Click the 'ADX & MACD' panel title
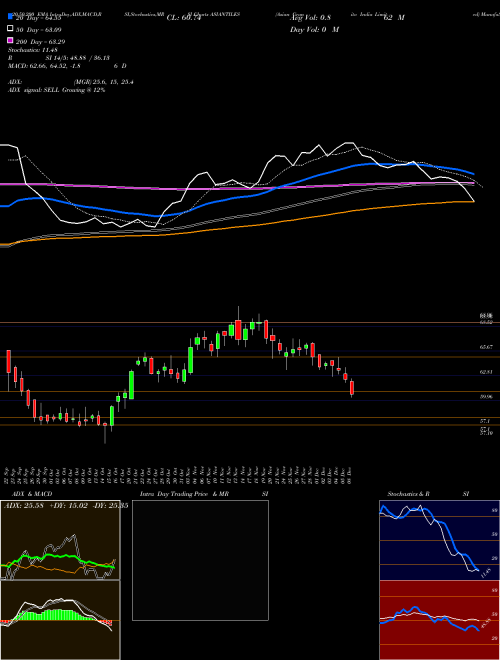The width and height of the screenshot is (500, 660). [32, 494]
